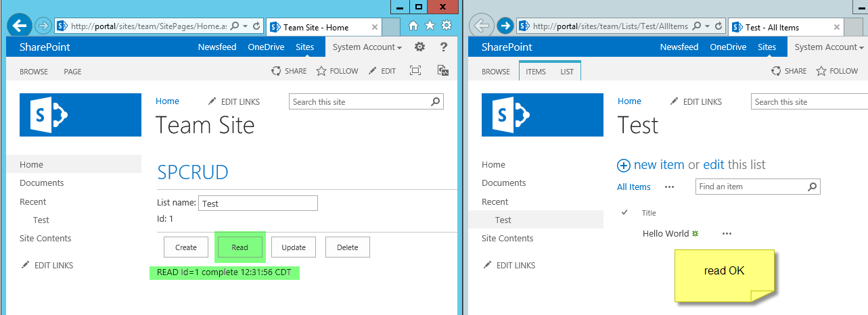Open the ellipsis menu for Hello World item
Image resolution: width=868 pixels, height=315 pixels.
[x=727, y=233]
